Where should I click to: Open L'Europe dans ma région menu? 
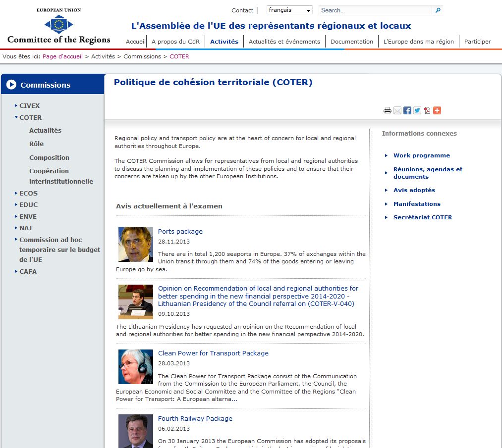419,42
